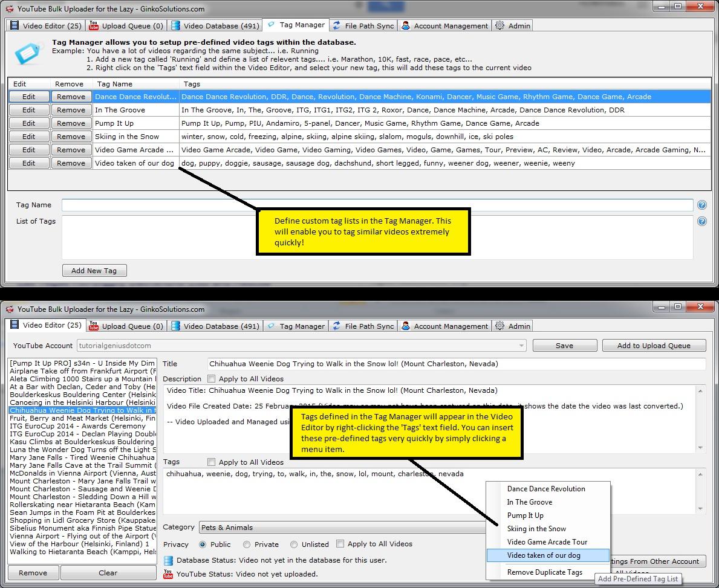Open Admin tab in bottom window
Screen dimensions: 719x588
(x=512, y=326)
